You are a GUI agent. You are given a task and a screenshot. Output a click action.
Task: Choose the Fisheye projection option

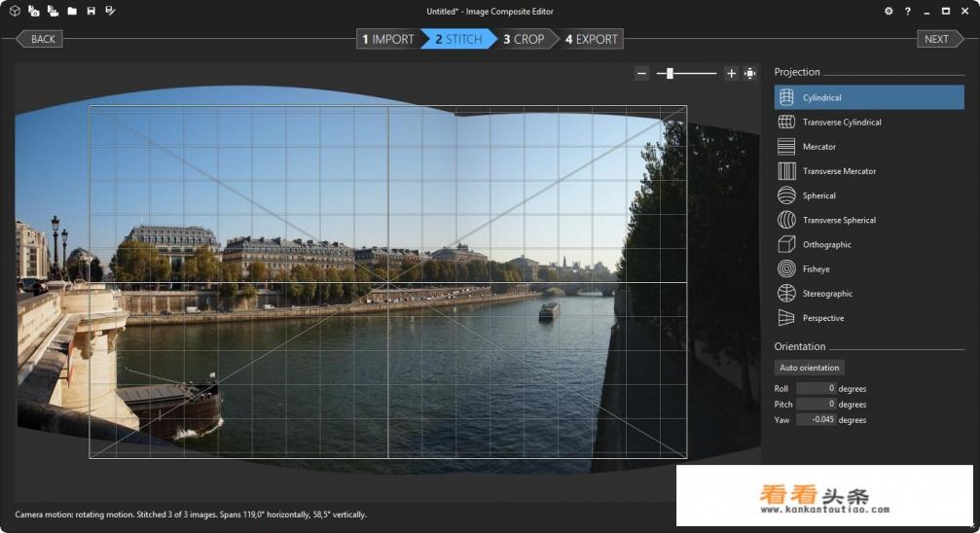pos(816,269)
